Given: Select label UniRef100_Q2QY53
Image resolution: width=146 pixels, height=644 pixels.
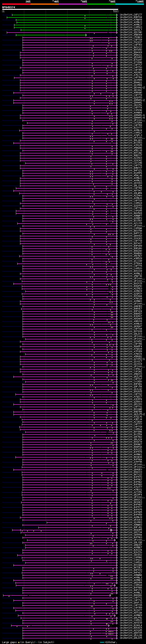Looking at the screenshot, I should (131, 98).
